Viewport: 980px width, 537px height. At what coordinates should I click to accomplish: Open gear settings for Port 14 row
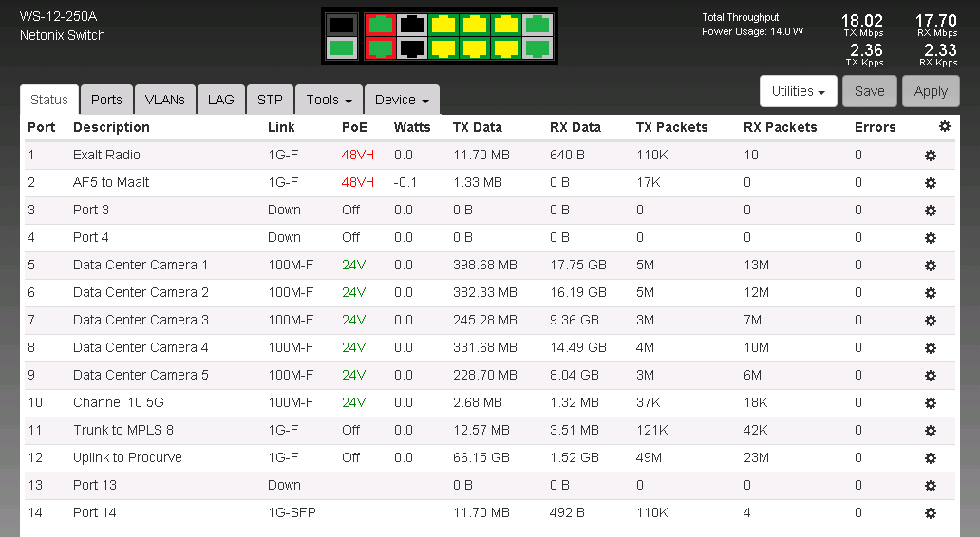point(931,513)
